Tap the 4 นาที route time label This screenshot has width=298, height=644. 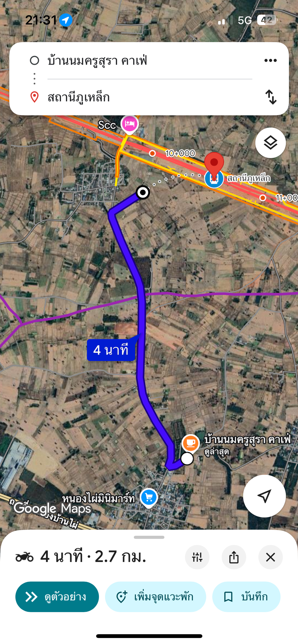tap(111, 350)
